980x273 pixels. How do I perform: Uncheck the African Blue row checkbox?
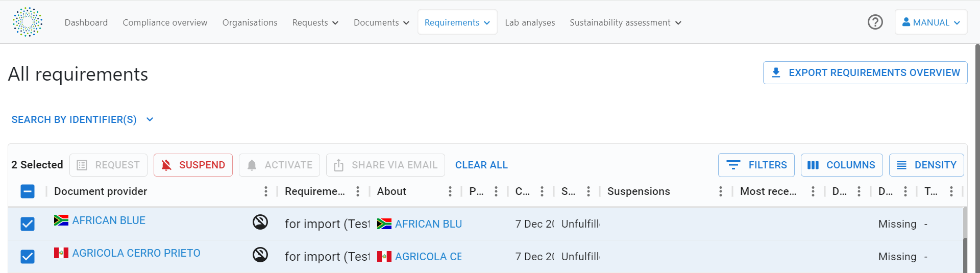click(x=28, y=224)
